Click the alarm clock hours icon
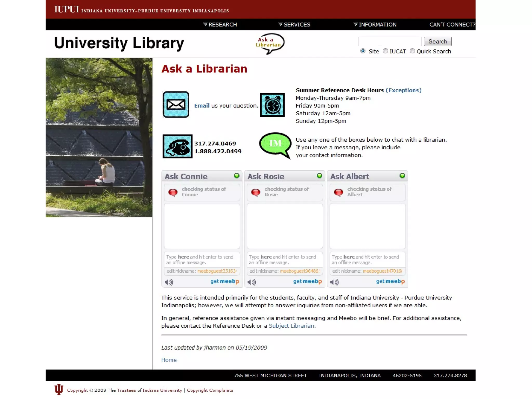The image size is (532, 399). click(x=272, y=105)
